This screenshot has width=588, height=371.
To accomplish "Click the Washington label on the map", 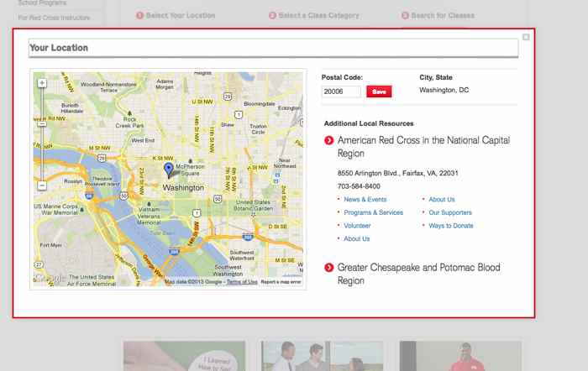I will (x=183, y=187).
